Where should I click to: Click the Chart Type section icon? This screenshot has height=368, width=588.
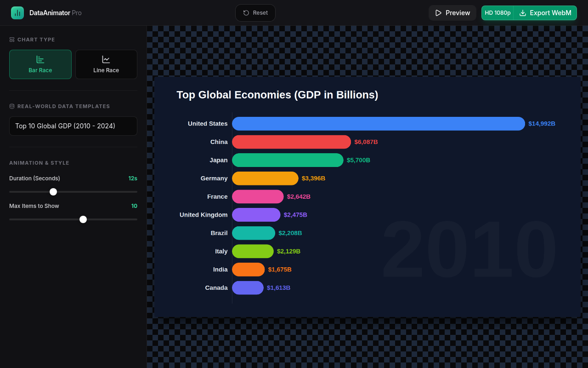click(x=12, y=40)
